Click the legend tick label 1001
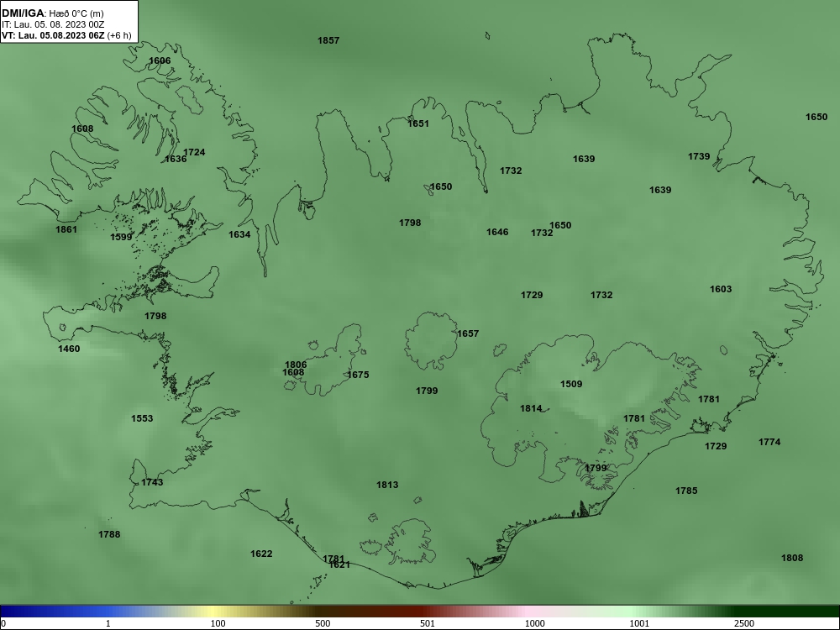Viewport: 840px width, 630px height. point(639,623)
